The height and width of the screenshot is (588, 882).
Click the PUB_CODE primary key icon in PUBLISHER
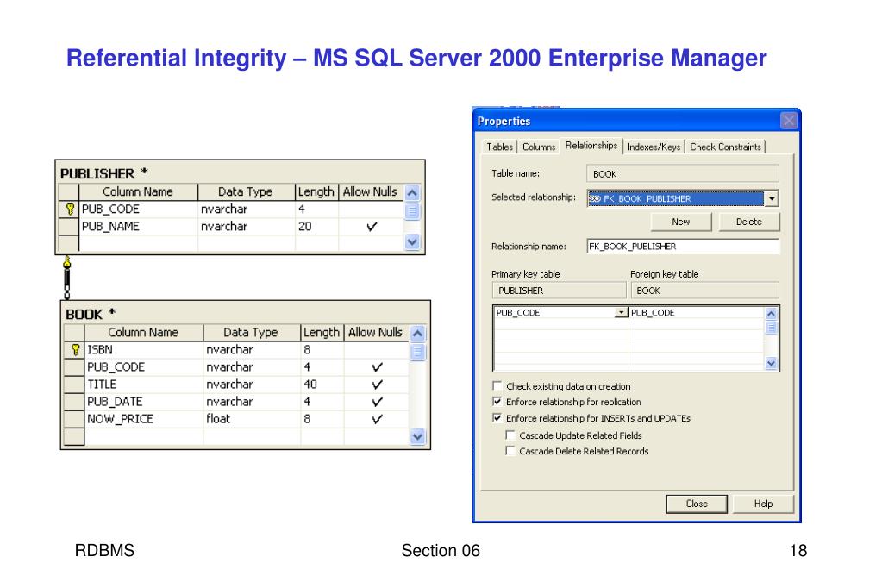(x=70, y=210)
